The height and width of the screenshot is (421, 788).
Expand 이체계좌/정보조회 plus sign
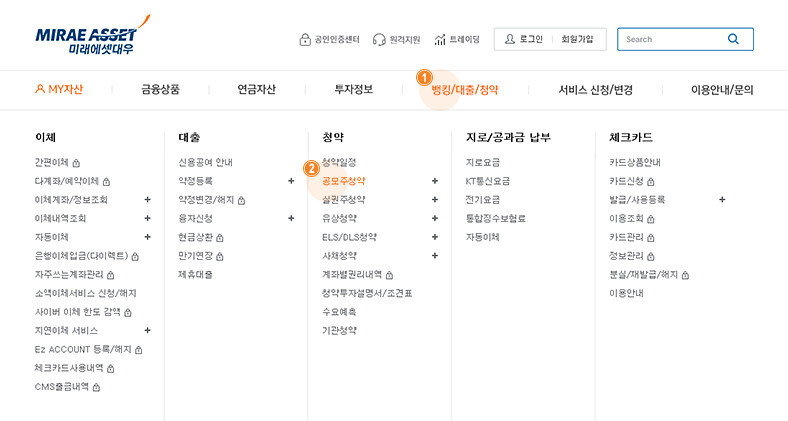[x=147, y=199]
